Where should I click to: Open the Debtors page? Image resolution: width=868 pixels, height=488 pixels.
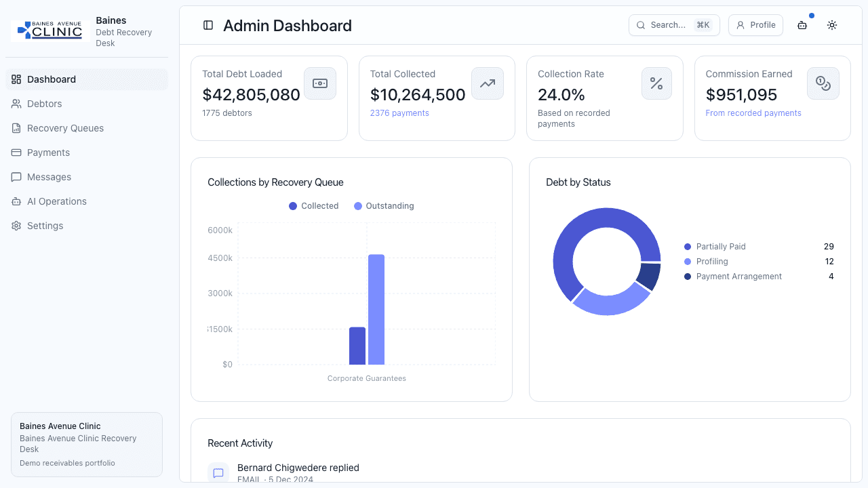(x=44, y=104)
